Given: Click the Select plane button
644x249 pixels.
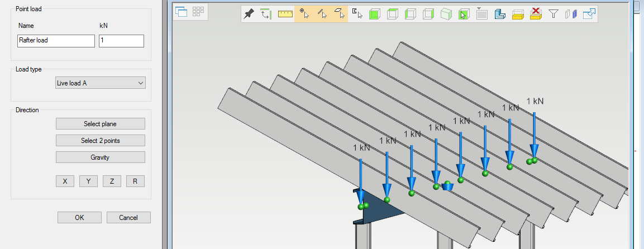Looking at the screenshot, I should 101,124.
